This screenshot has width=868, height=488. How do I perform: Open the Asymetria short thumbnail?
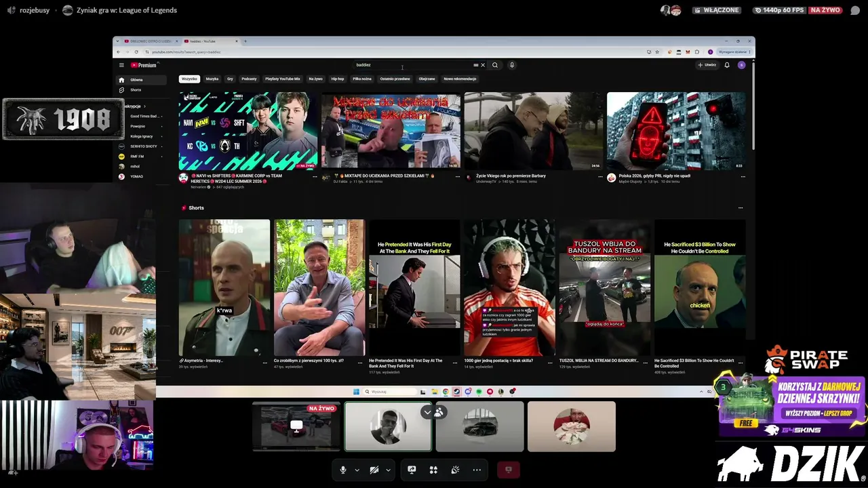224,287
